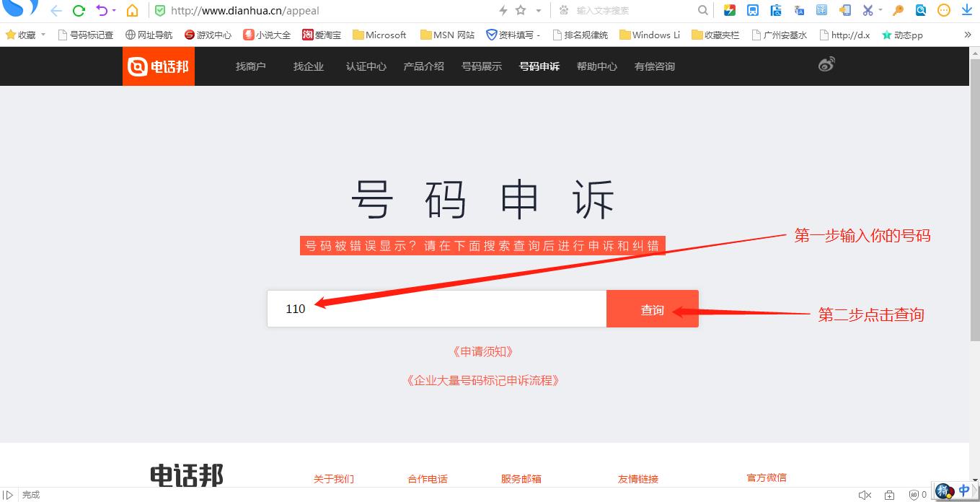Mute sound via status bar speaker icon

(x=865, y=495)
